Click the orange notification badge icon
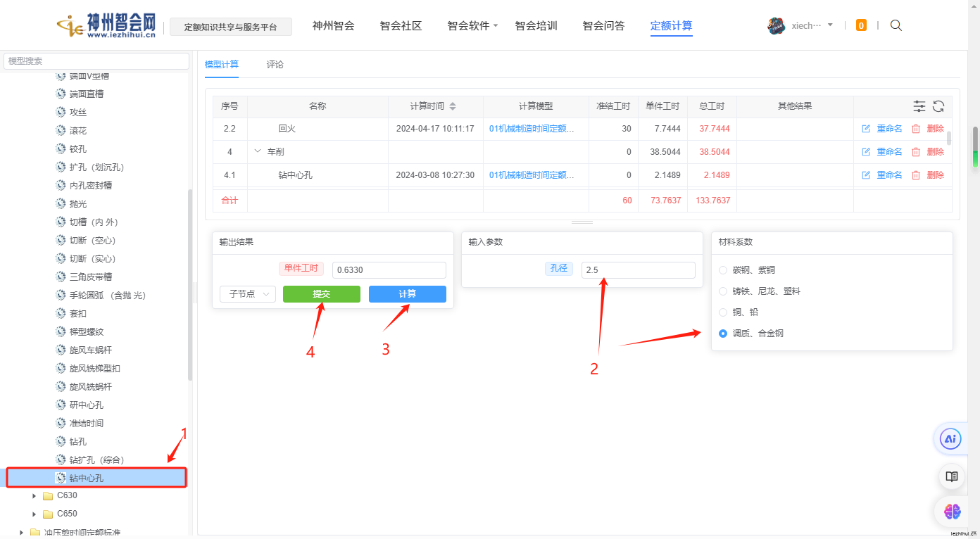Image resolution: width=980 pixels, height=539 pixels. (861, 25)
